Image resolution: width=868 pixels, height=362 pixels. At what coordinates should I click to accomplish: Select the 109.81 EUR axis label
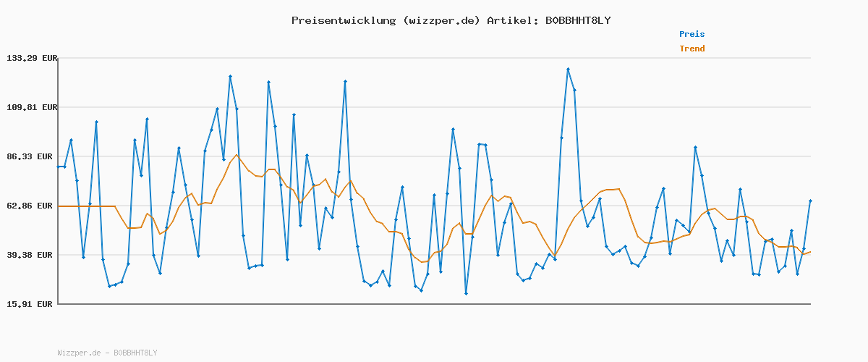click(31, 107)
